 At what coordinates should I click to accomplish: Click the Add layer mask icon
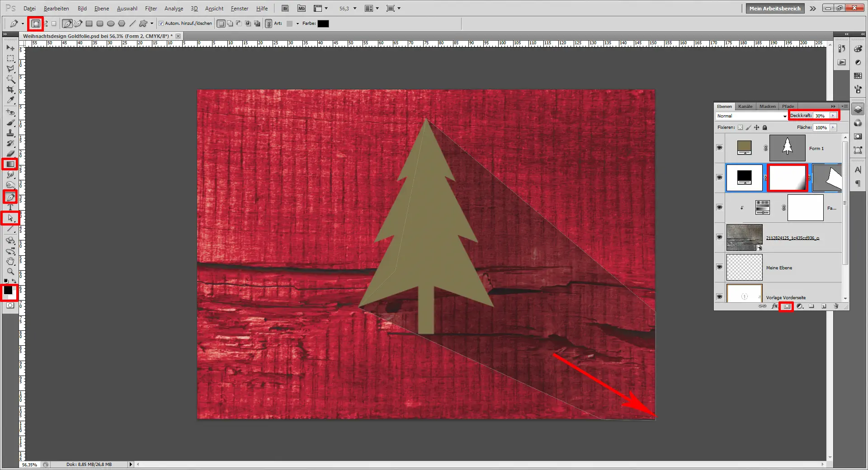pyautogui.click(x=787, y=306)
